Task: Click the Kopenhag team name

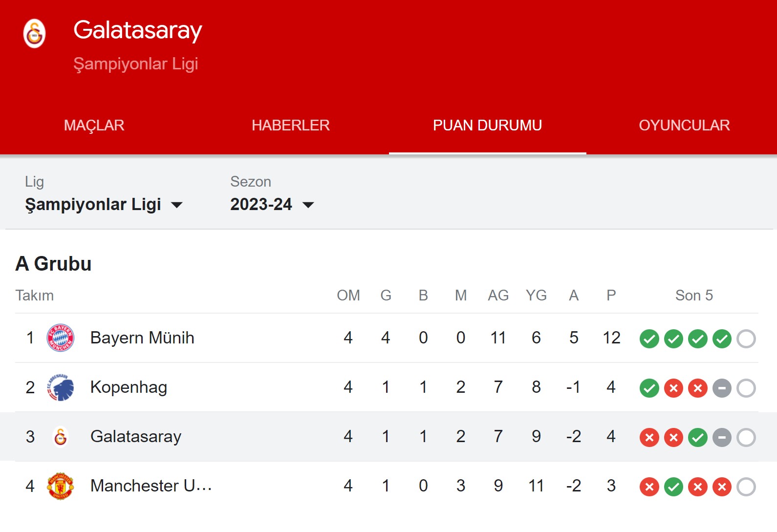Action: (129, 387)
